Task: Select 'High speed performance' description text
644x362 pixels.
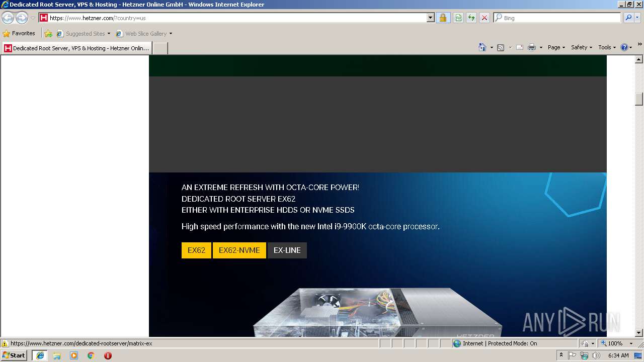Action: pos(310,227)
